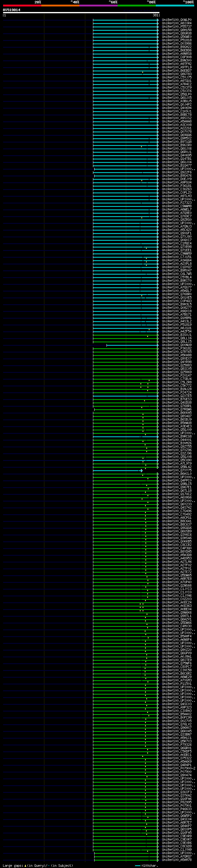
Task: Open hit UniRef100_Q07078
Action: tap(176, 132)
